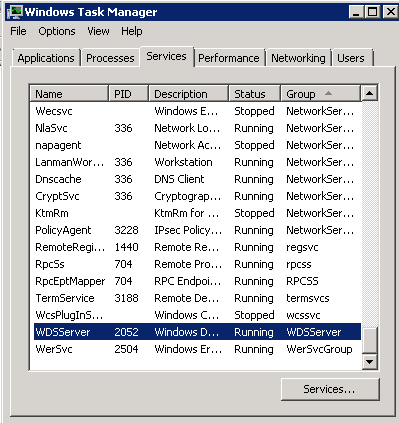Click the Services... button

[x=330, y=389]
